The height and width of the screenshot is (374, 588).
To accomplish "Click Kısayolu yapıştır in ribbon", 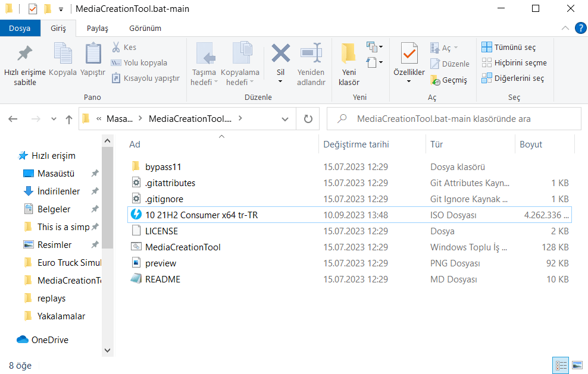I will click(146, 78).
